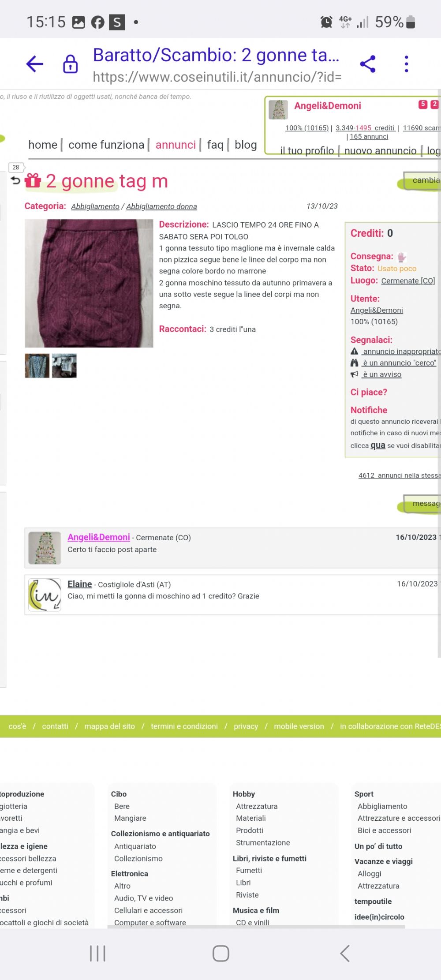Open the Cermenate [CO] location link
The image size is (441, 980).
[x=408, y=281]
